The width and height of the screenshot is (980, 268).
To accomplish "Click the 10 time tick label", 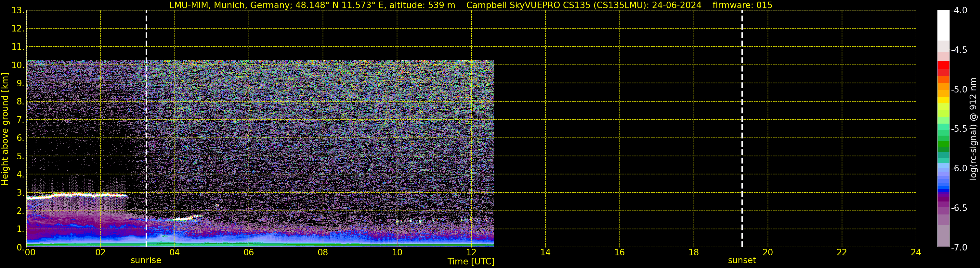I will (x=397, y=252).
